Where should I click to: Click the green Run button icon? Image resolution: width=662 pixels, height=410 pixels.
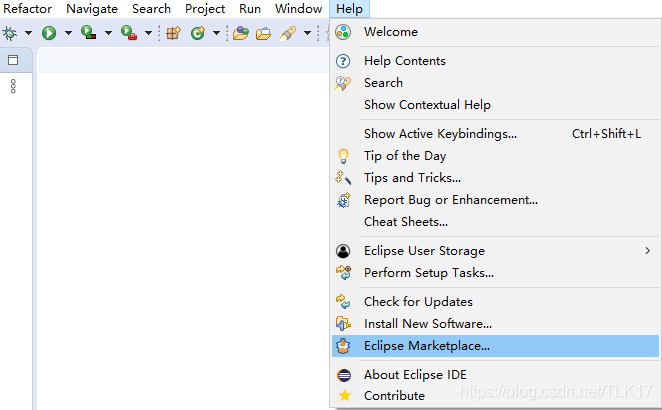tap(49, 33)
